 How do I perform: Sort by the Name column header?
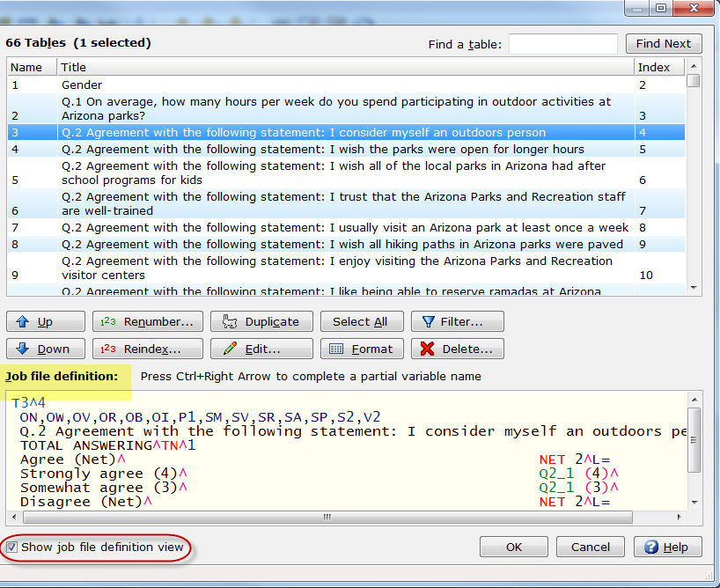(32, 67)
